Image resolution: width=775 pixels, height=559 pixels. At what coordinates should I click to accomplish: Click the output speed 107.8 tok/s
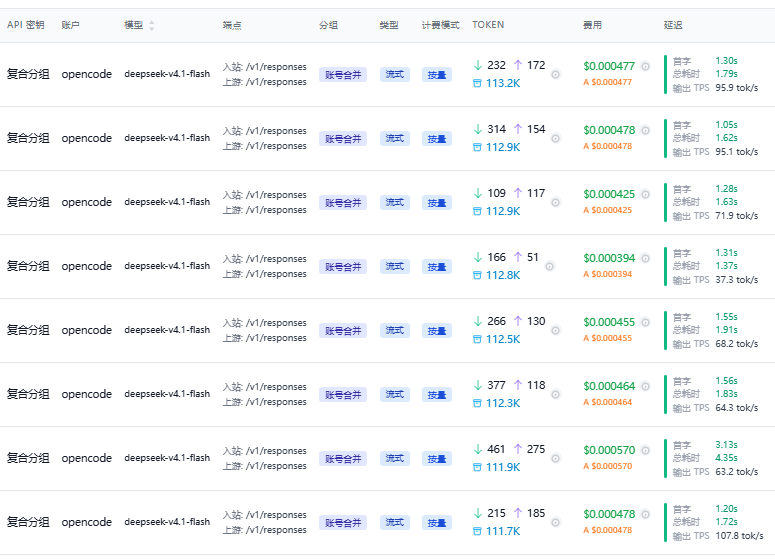point(739,536)
